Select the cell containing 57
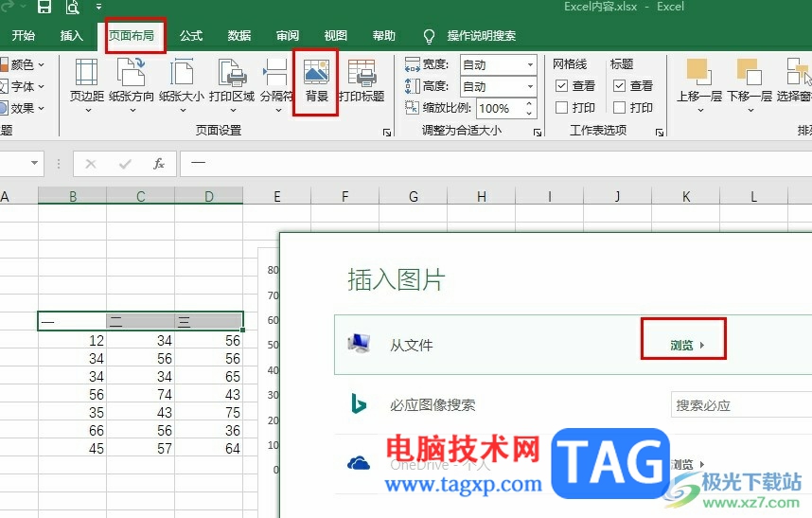The width and height of the screenshot is (812, 518). pos(141,449)
